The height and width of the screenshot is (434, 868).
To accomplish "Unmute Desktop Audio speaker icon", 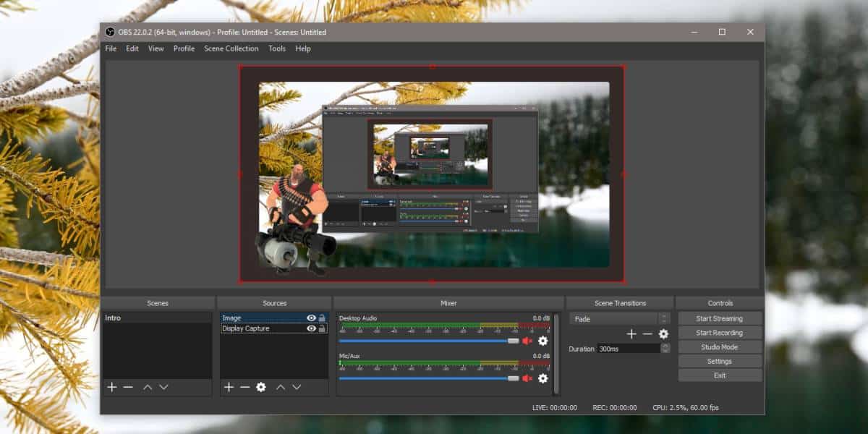I will 527,341.
